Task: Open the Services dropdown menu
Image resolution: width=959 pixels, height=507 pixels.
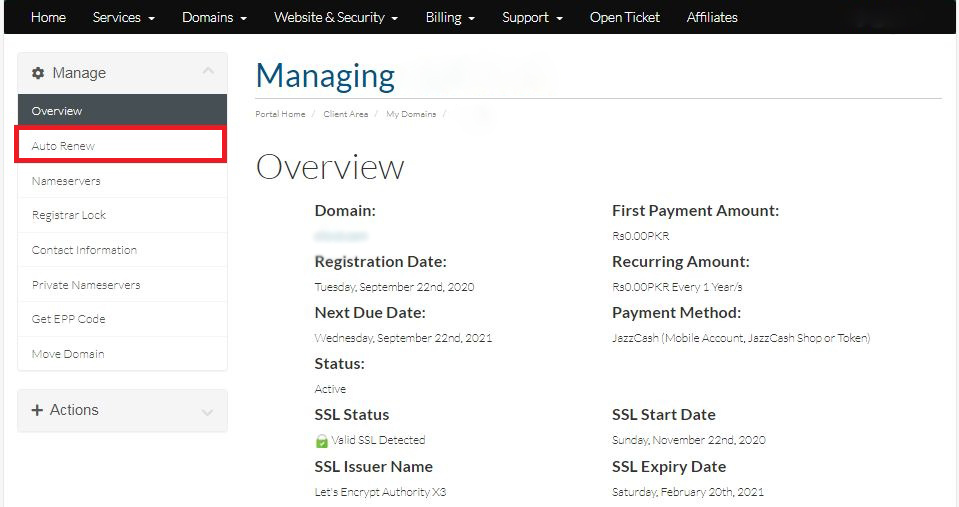Action: tap(123, 17)
